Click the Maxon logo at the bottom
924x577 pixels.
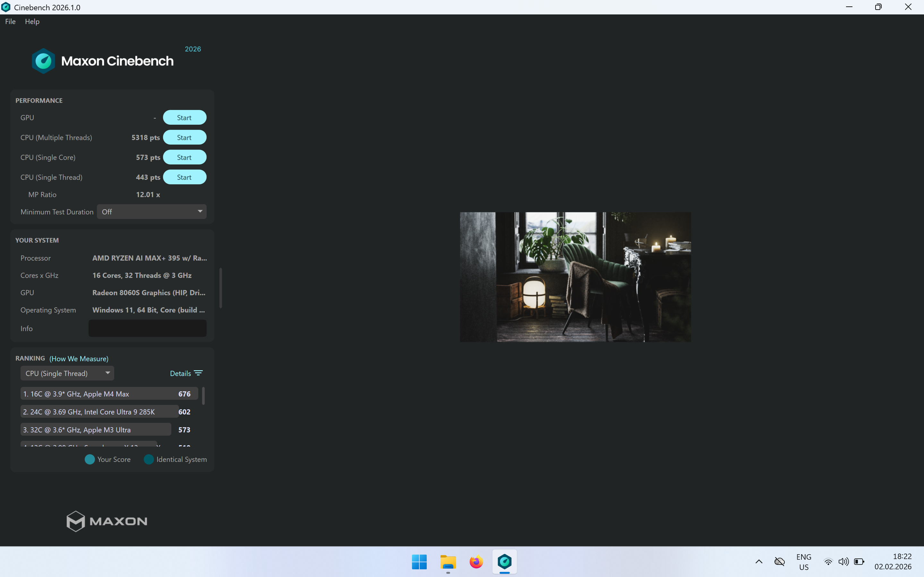click(x=107, y=521)
